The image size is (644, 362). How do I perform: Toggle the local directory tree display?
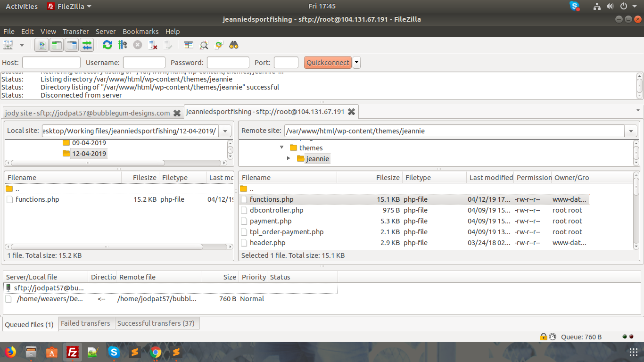point(57,45)
